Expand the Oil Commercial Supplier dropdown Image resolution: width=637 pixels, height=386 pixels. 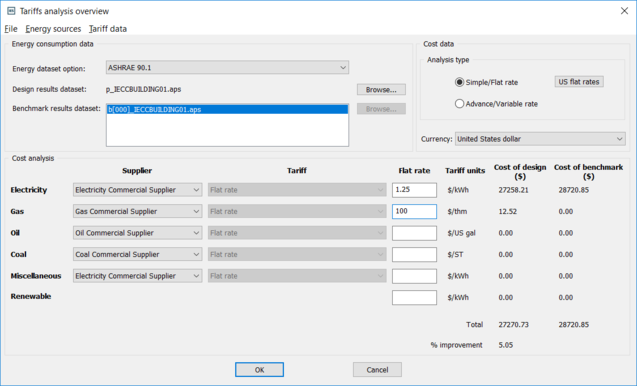[x=138, y=233]
